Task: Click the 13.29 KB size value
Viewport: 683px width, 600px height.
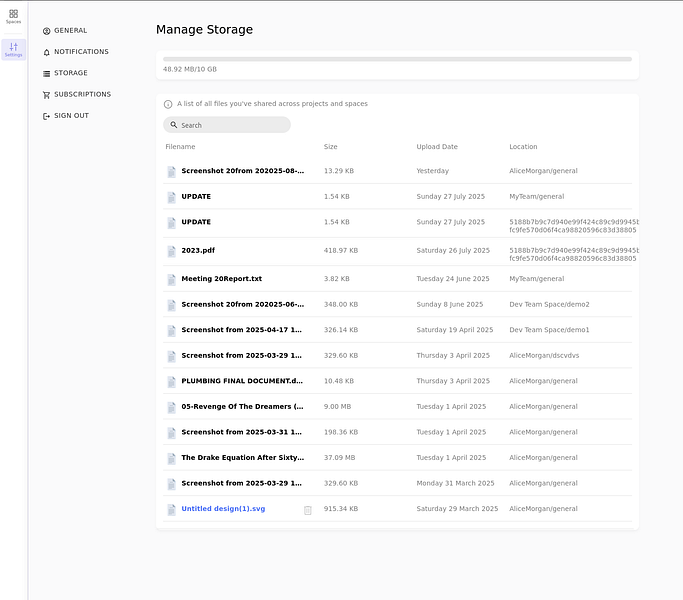Action: 339,171
